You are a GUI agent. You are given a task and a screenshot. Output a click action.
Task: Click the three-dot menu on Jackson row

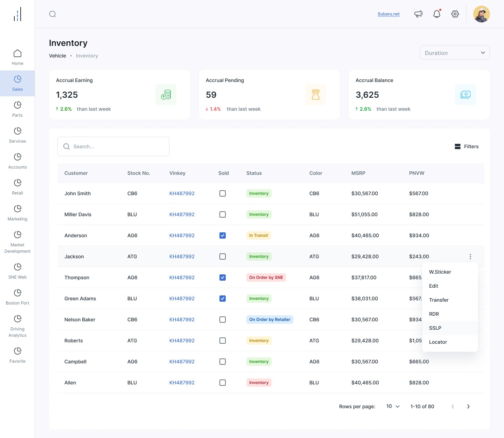pos(470,256)
